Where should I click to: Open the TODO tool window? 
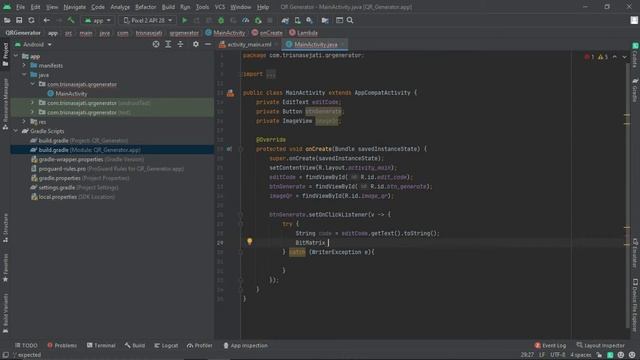pos(26,345)
